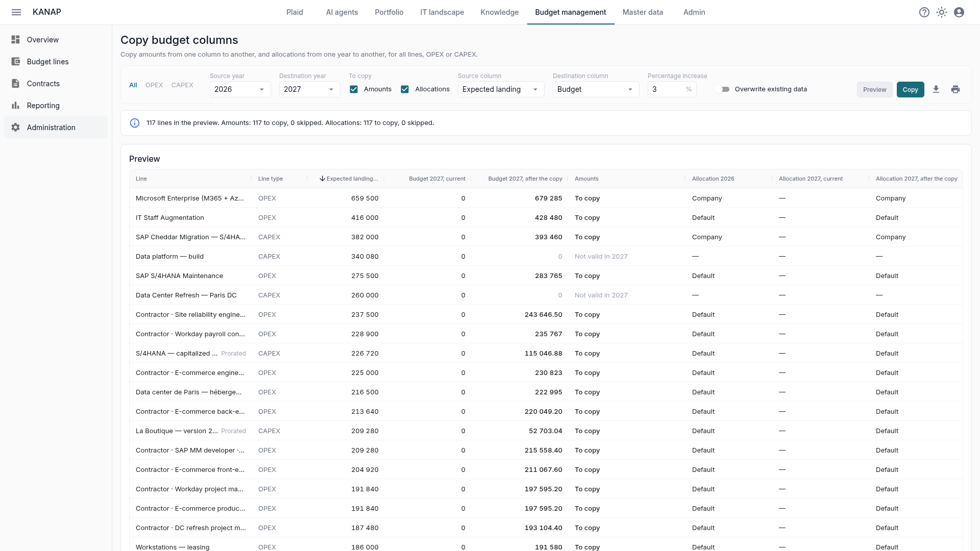Click the Admin tab
Viewport: 980px width, 551px height.
coord(694,12)
